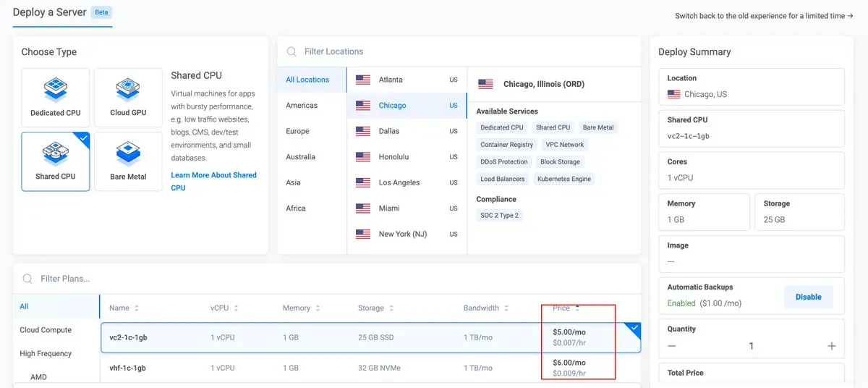
Task: Click the VPC Network service tag
Action: (565, 145)
